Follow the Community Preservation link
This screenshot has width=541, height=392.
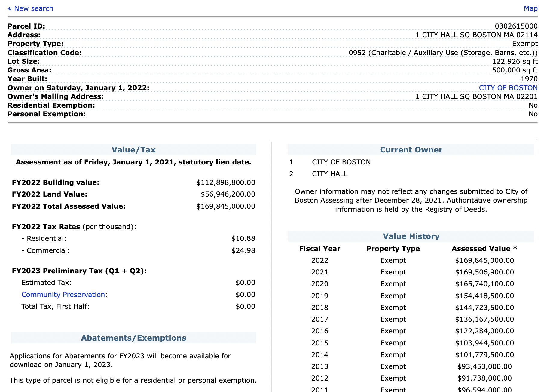click(63, 295)
